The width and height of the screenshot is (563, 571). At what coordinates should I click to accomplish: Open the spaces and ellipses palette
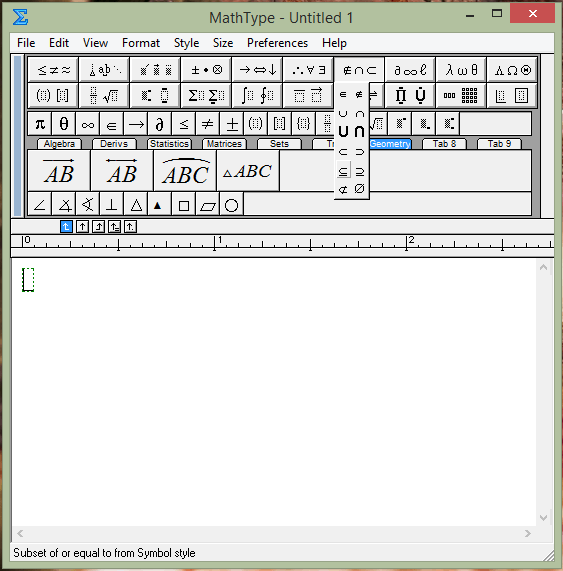tap(104, 70)
